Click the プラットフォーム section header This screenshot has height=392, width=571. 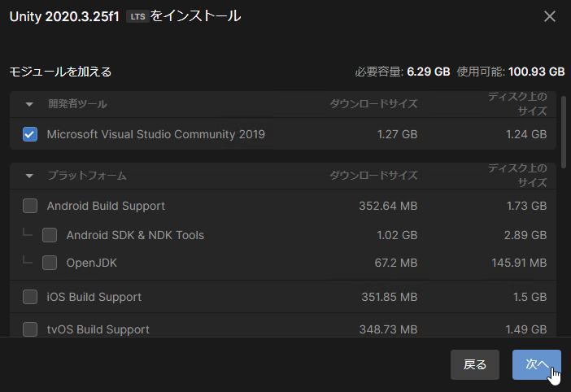point(87,176)
